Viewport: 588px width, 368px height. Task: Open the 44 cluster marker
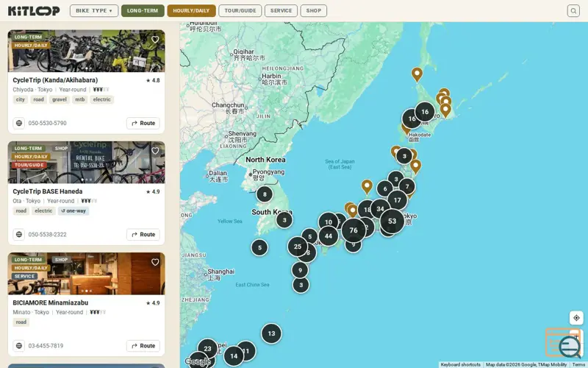(x=329, y=236)
